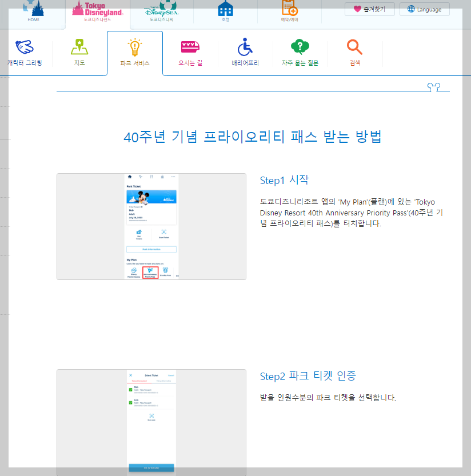Click the Step1 시작 heading

[x=284, y=180]
